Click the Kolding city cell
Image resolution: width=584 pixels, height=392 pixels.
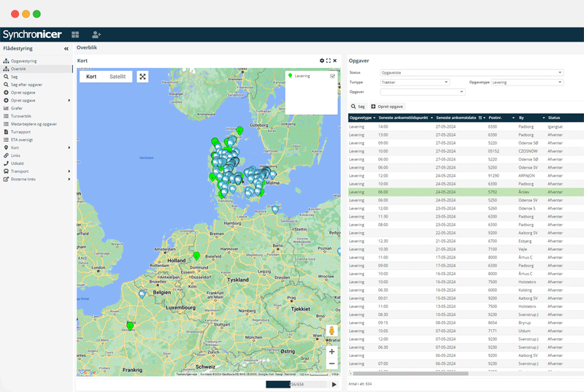point(525,290)
